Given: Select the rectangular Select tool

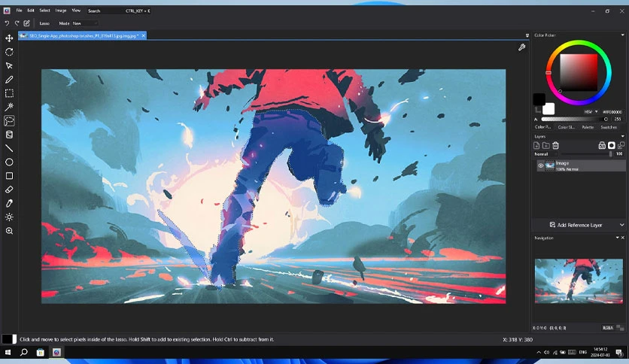Looking at the screenshot, I should point(9,93).
